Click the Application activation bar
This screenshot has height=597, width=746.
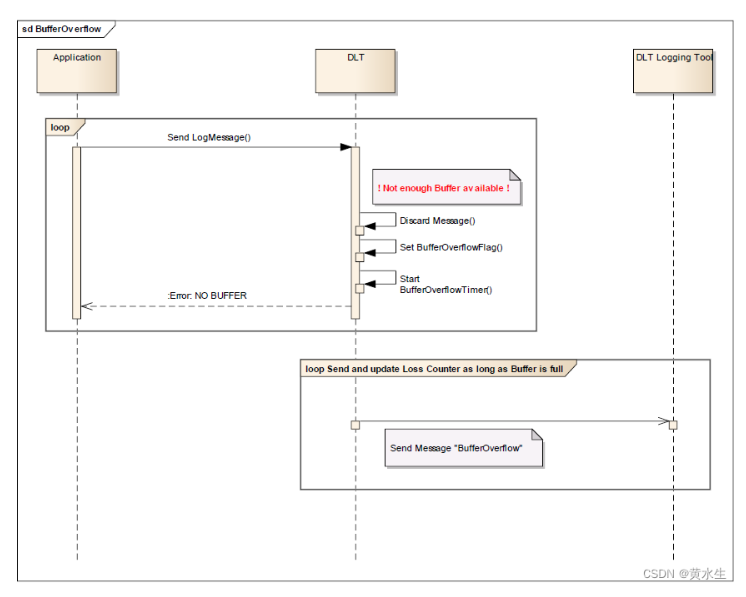(x=77, y=232)
